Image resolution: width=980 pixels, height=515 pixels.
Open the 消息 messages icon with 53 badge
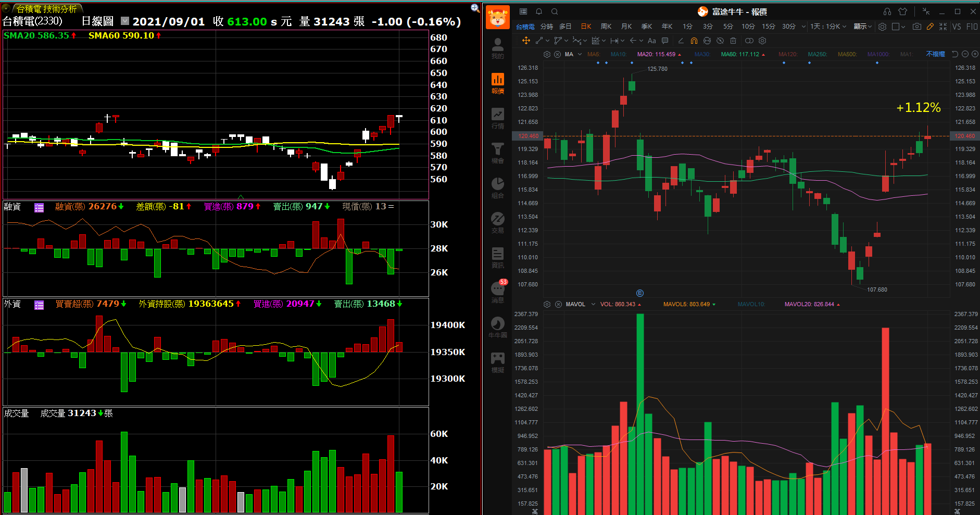click(498, 292)
